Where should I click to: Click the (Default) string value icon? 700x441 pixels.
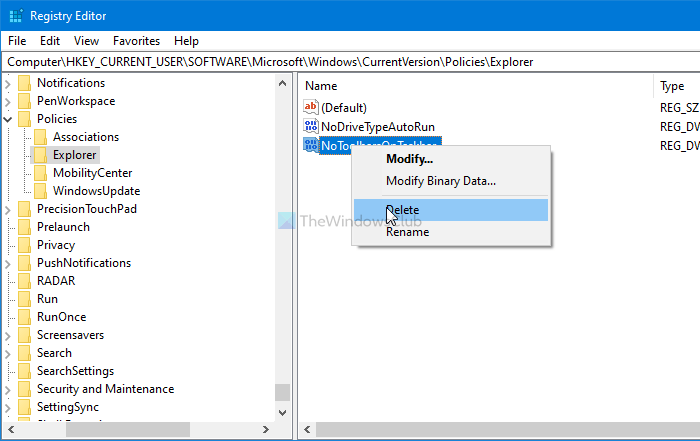(311, 107)
